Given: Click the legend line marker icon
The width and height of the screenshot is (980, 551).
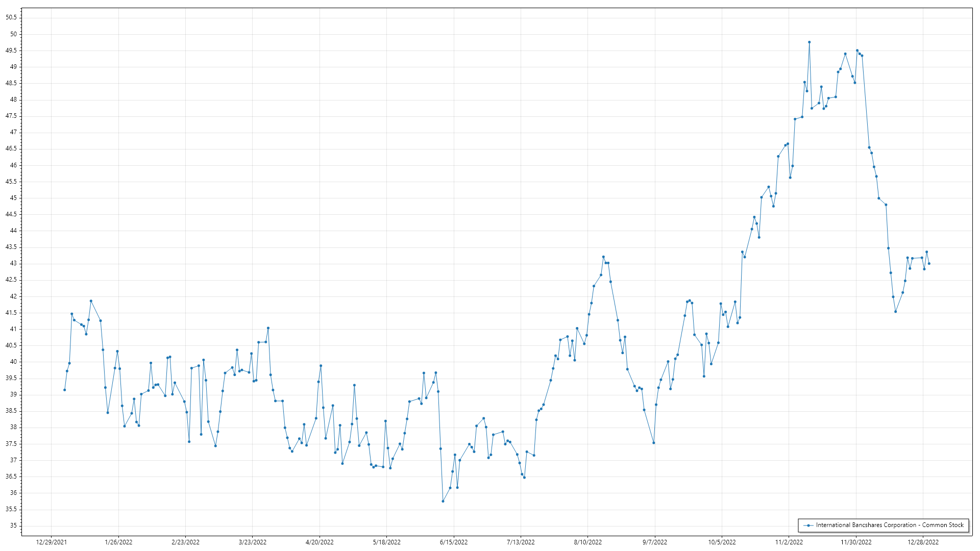Looking at the screenshot, I should point(808,525).
